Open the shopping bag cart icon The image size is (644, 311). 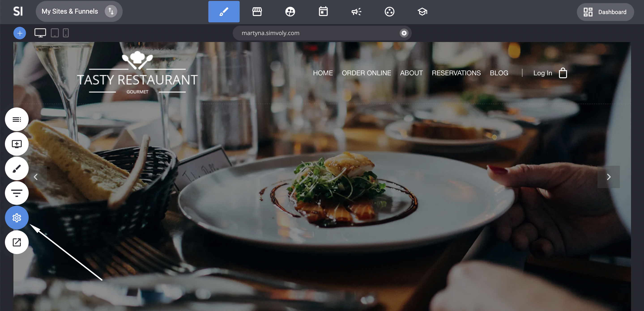pos(563,73)
